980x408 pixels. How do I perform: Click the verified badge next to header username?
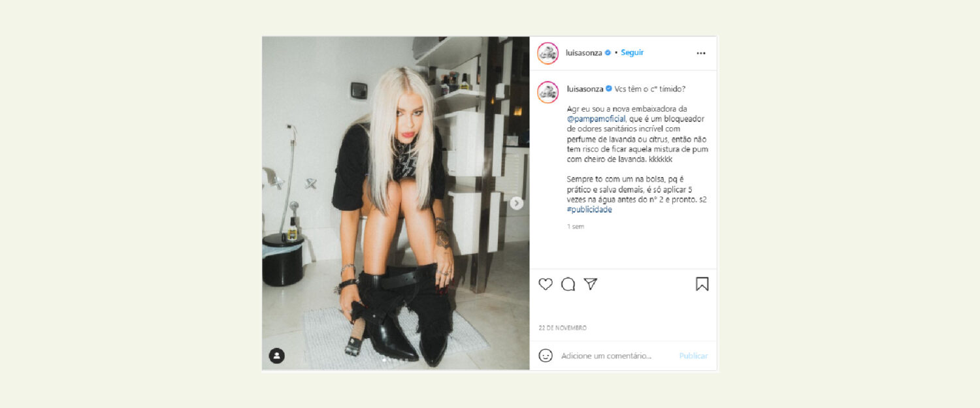(x=608, y=53)
